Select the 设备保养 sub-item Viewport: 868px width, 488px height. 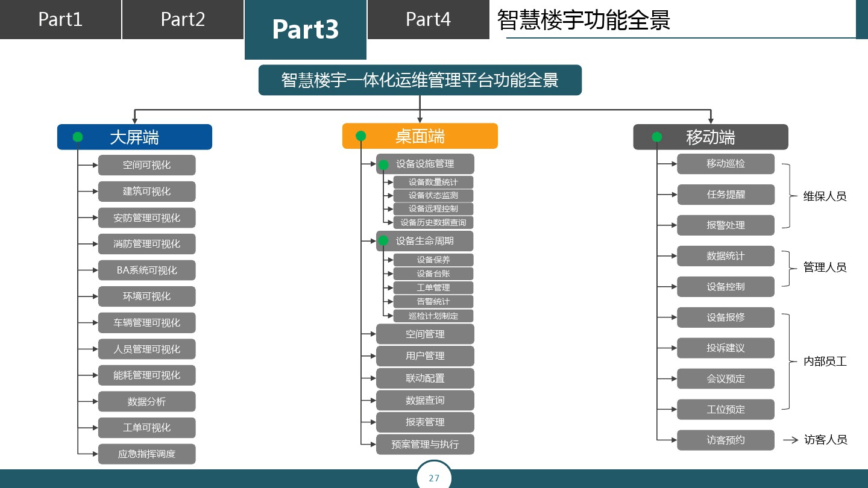pyautogui.click(x=433, y=260)
